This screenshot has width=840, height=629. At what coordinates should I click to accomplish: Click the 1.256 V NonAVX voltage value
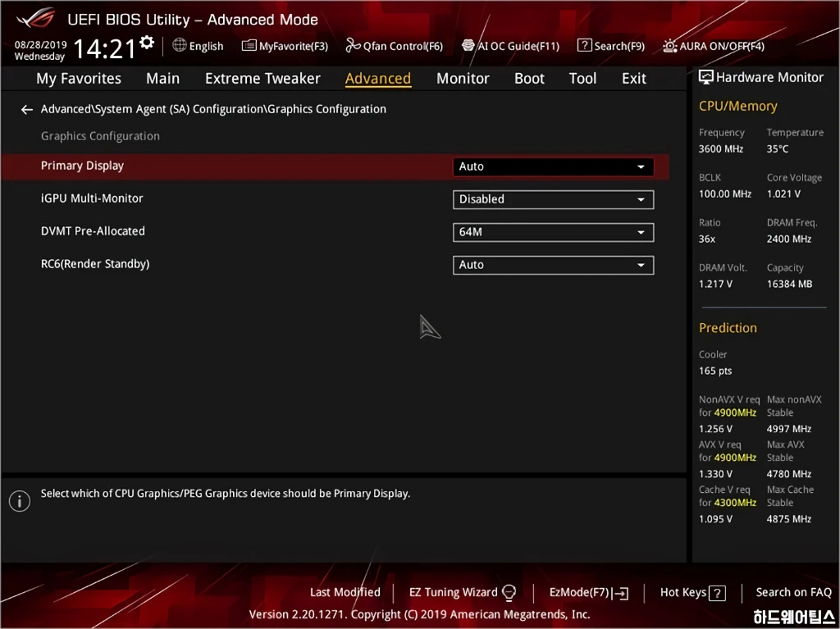[x=715, y=429]
